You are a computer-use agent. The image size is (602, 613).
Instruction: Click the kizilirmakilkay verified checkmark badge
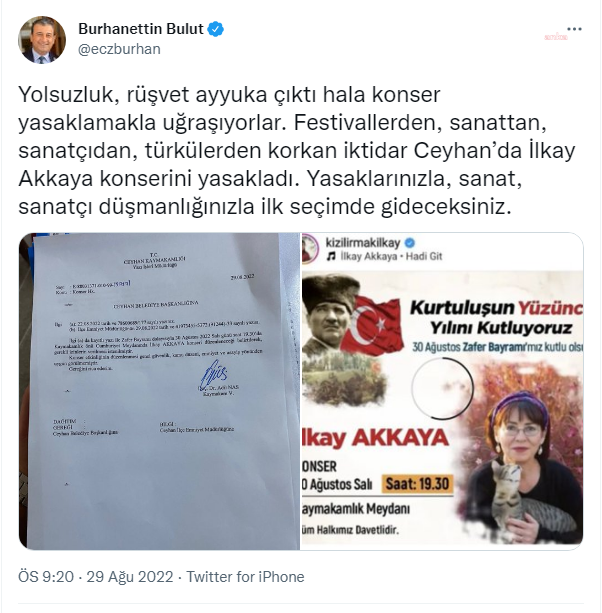(x=410, y=243)
